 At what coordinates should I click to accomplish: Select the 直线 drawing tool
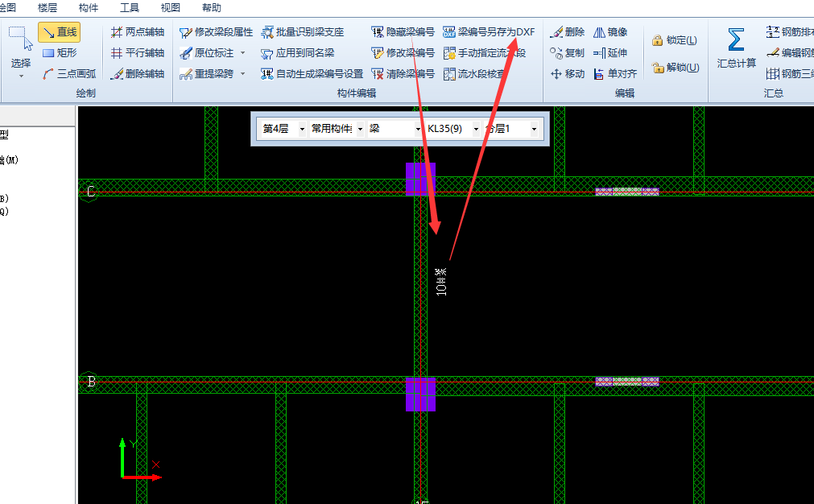60,32
